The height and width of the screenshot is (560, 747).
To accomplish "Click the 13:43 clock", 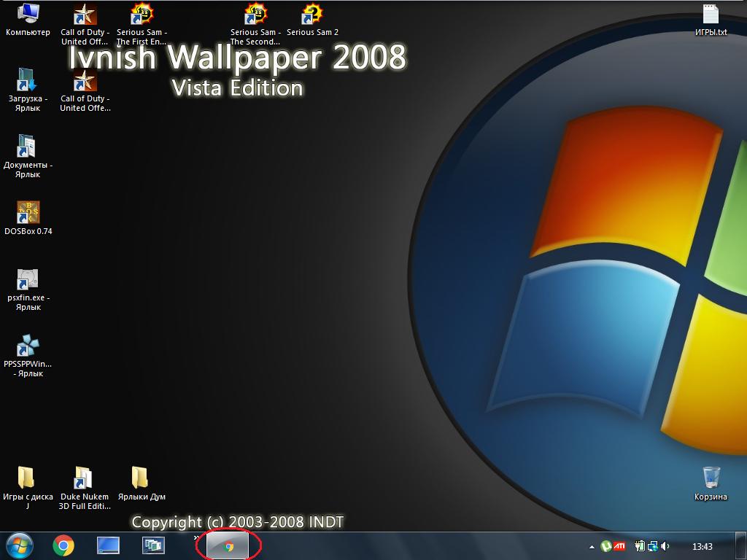I will [x=703, y=547].
